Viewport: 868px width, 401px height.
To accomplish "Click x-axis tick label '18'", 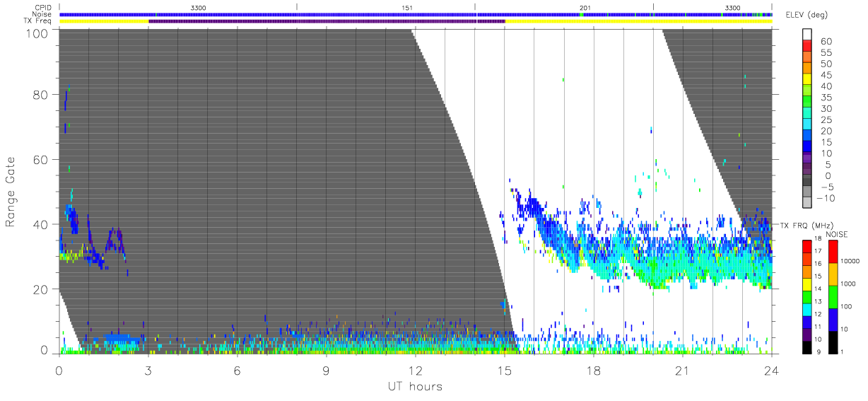I will coord(594,371).
